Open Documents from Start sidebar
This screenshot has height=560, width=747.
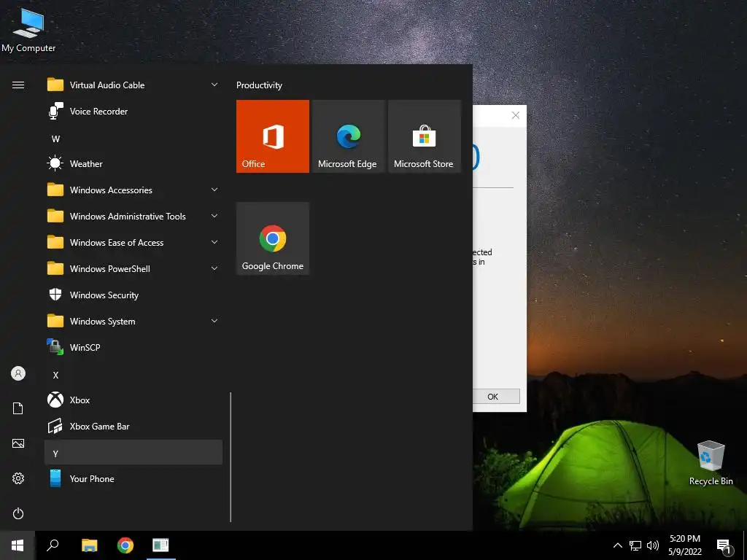coord(18,408)
